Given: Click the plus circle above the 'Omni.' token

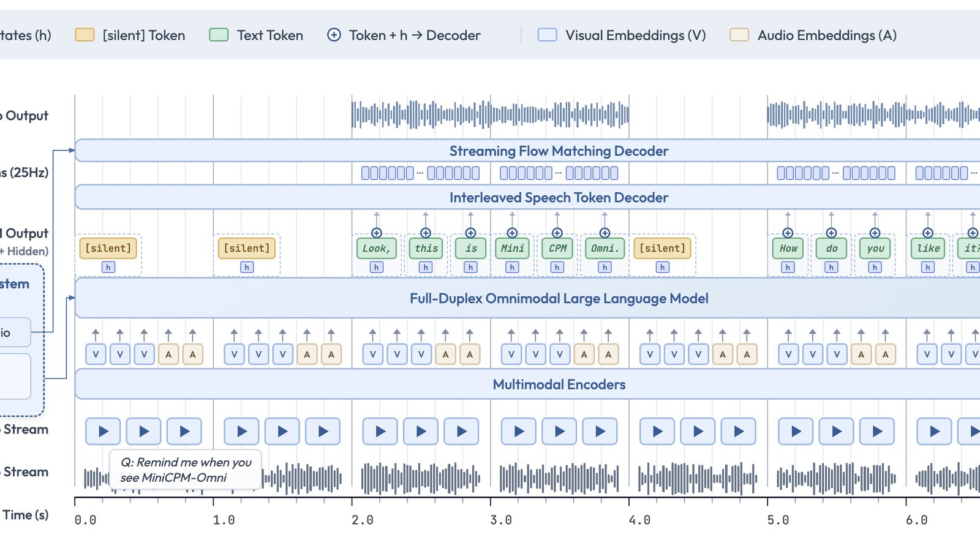Looking at the screenshot, I should point(605,233).
